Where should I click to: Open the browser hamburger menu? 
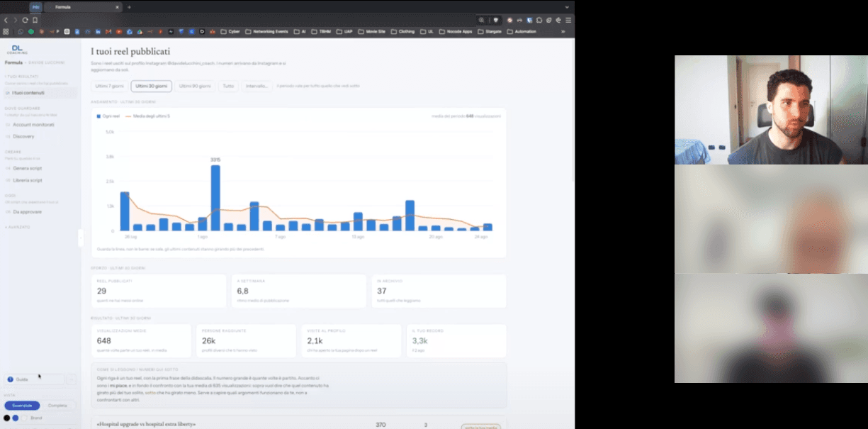(568, 20)
